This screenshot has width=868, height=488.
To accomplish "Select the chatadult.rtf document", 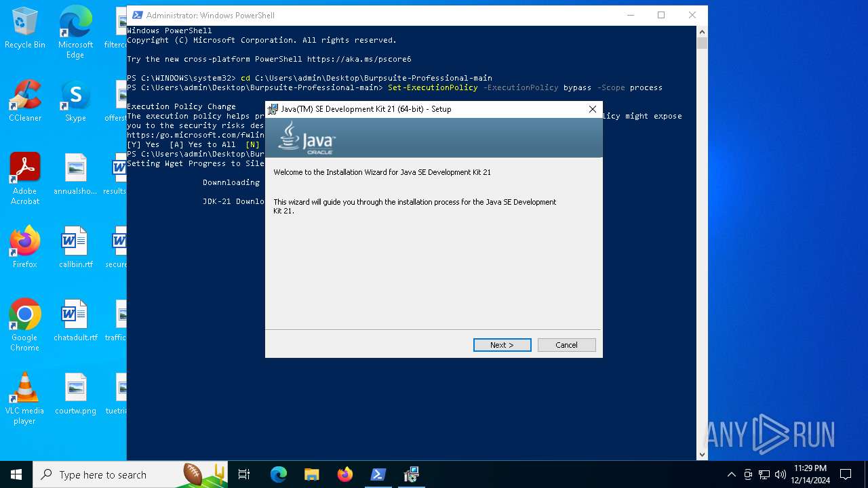I will pyautogui.click(x=75, y=321).
